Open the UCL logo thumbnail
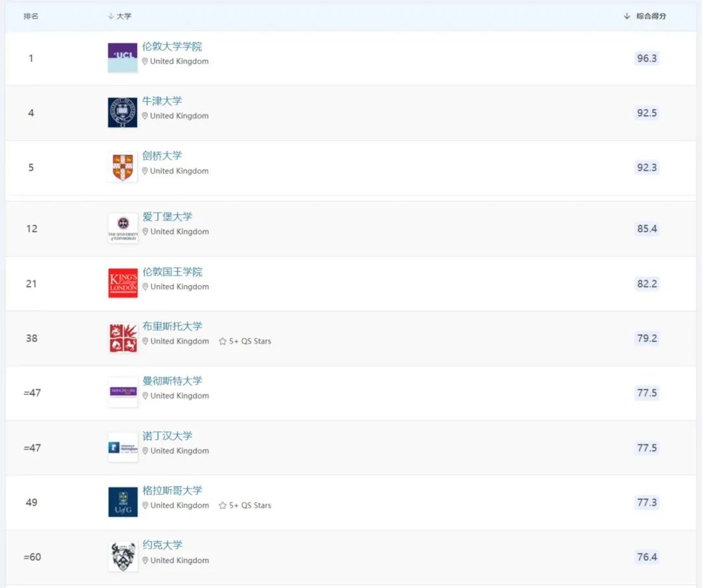The width and height of the screenshot is (702, 588). [x=123, y=58]
